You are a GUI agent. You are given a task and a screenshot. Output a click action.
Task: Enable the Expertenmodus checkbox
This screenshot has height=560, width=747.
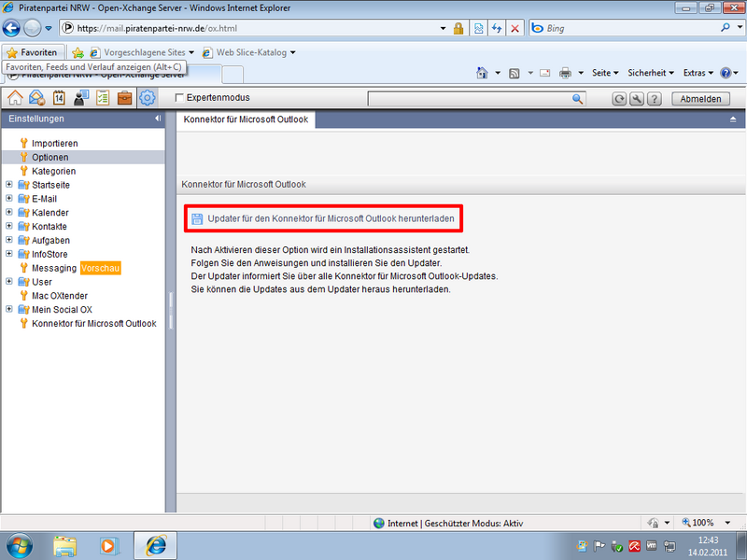click(x=179, y=98)
